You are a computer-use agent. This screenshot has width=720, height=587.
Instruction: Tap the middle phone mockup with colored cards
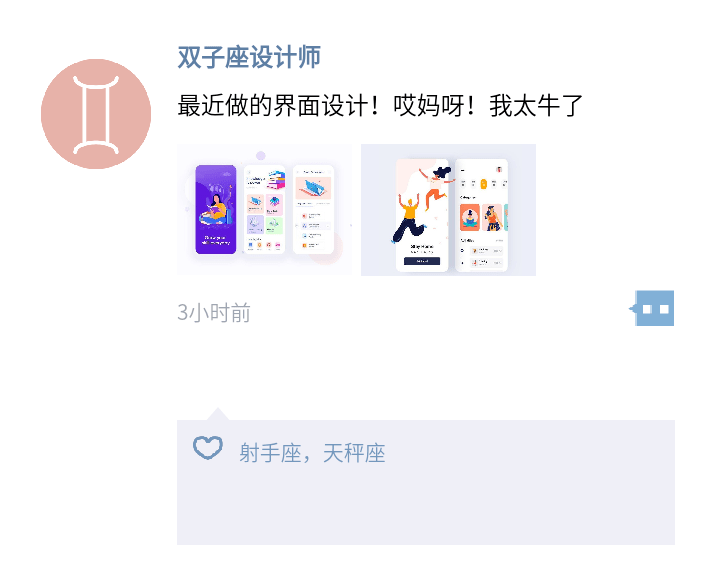[264, 209]
